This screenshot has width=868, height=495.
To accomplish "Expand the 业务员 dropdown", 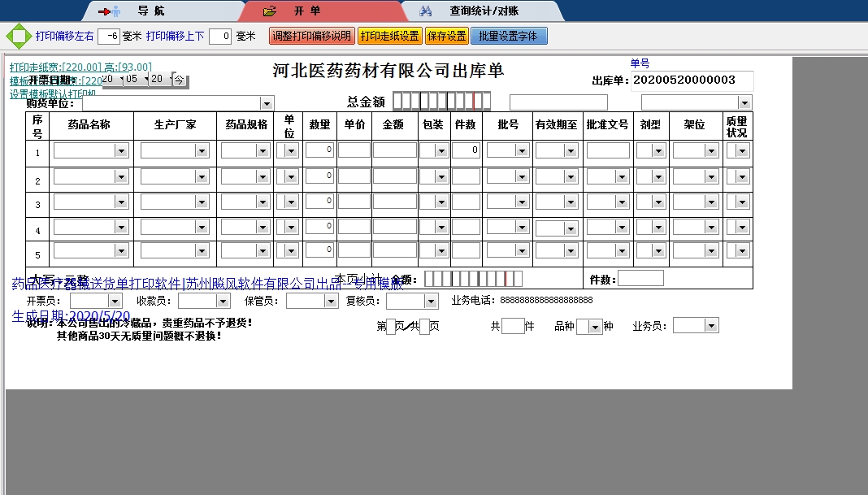I will [x=711, y=326].
